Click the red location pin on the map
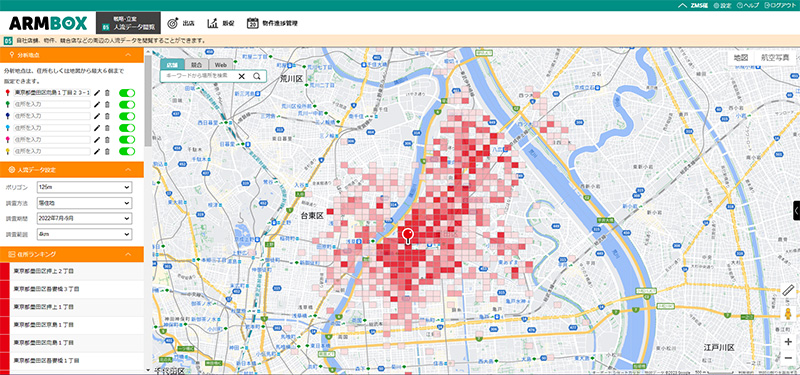Viewport: 800px width, 375px height. pos(408,236)
